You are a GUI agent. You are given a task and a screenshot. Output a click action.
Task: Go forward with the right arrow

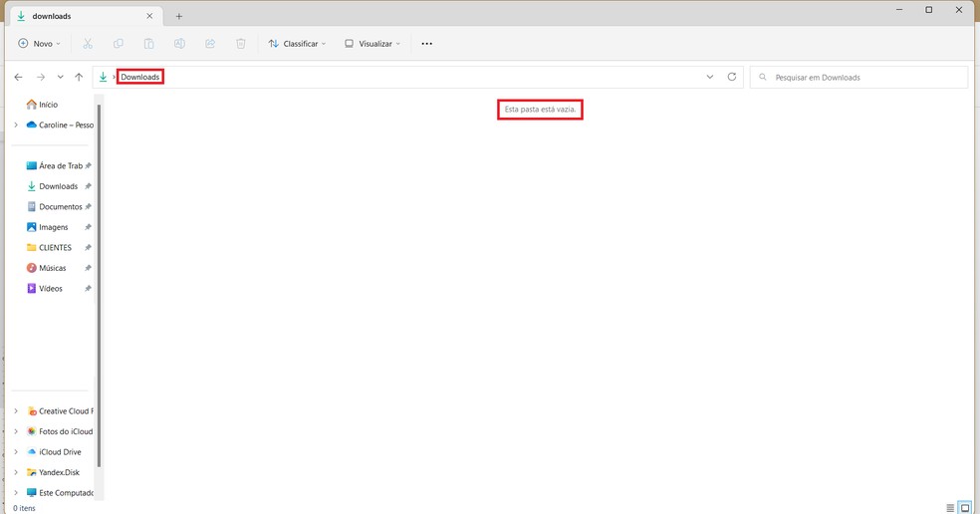[x=41, y=77]
